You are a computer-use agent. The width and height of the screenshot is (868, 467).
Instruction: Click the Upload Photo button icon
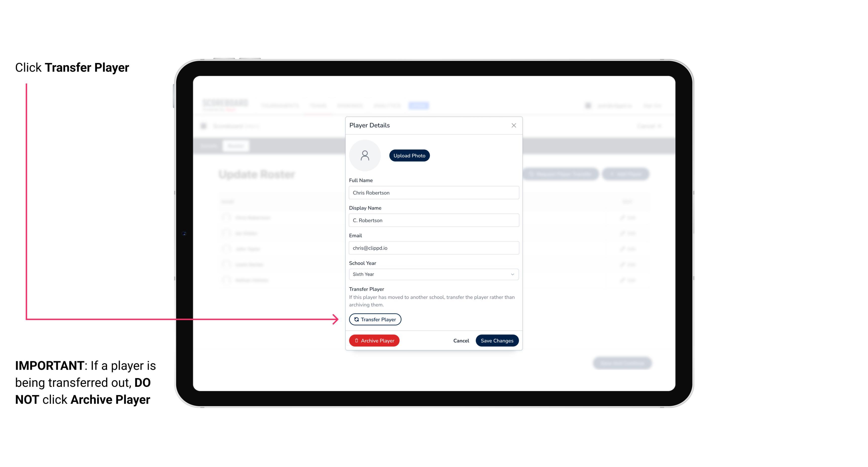[x=409, y=155]
